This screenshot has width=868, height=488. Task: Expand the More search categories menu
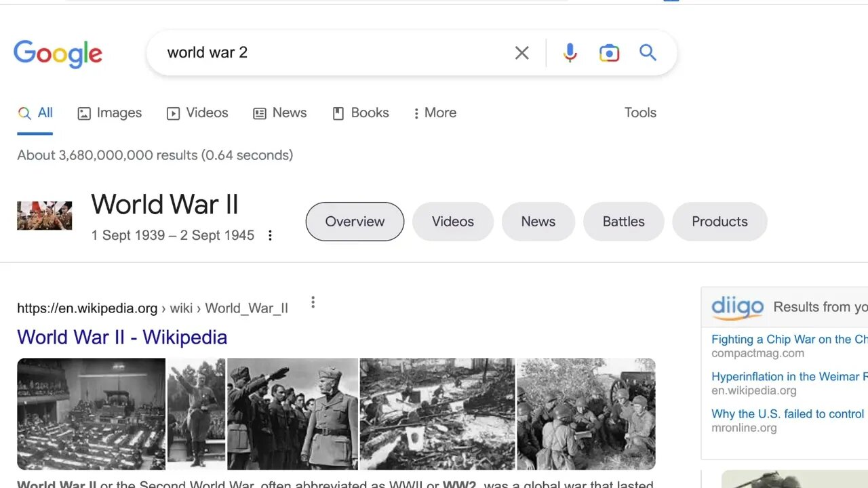pyautogui.click(x=435, y=113)
